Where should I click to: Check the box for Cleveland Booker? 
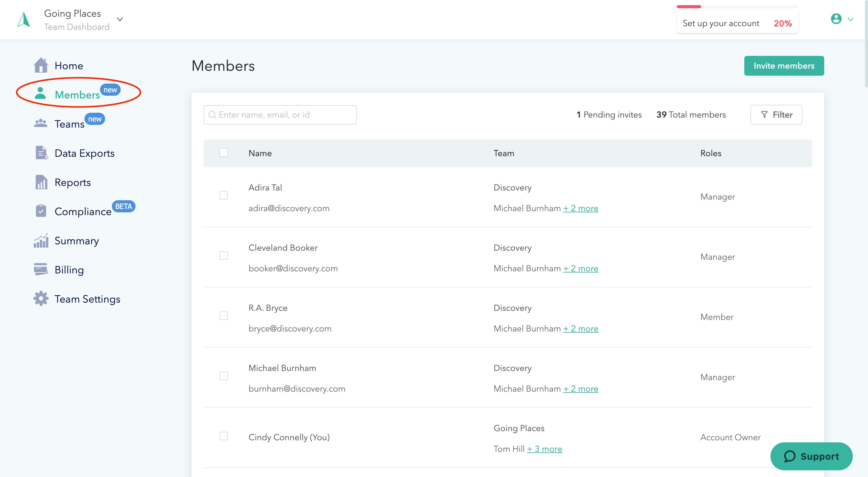point(224,256)
